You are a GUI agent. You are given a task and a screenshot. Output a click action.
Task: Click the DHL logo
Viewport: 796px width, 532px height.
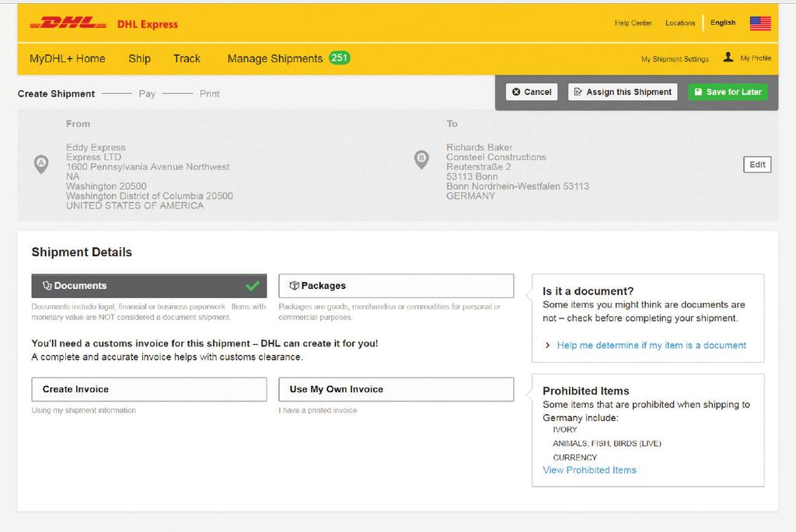coord(68,23)
